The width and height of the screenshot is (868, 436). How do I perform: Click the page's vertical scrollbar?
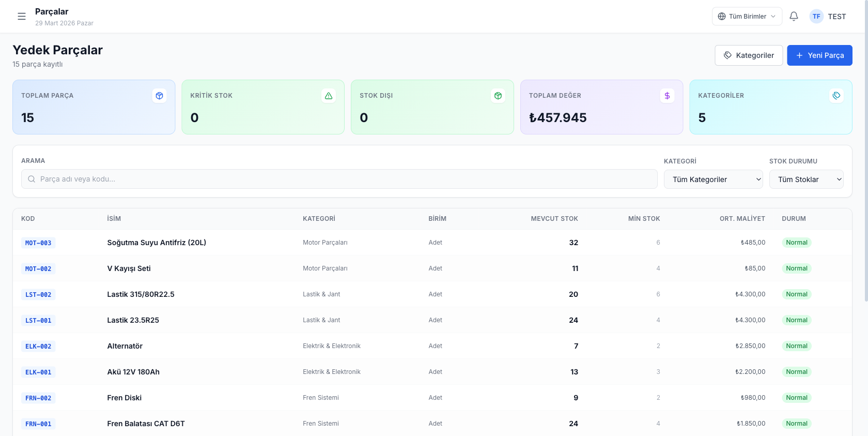(865, 155)
